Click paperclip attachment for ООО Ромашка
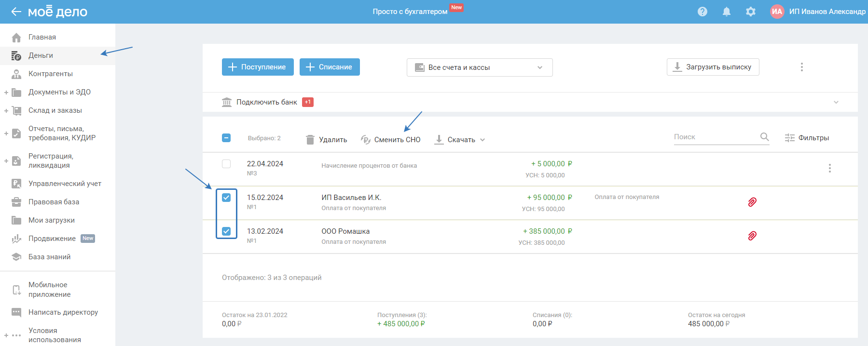Screen dimensions: 868x346 752,236
